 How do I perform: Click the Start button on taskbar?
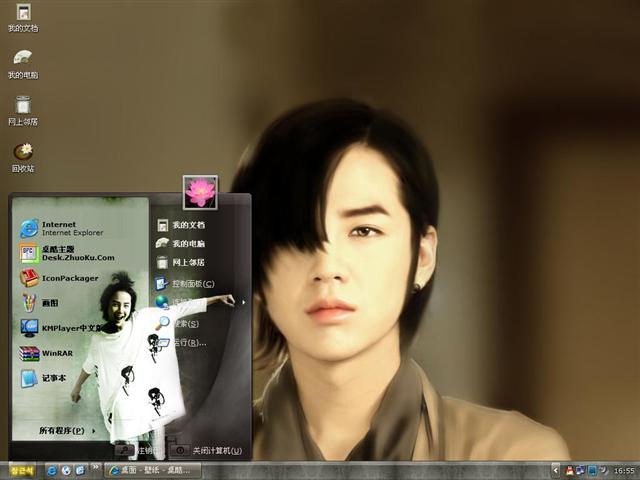[22, 471]
